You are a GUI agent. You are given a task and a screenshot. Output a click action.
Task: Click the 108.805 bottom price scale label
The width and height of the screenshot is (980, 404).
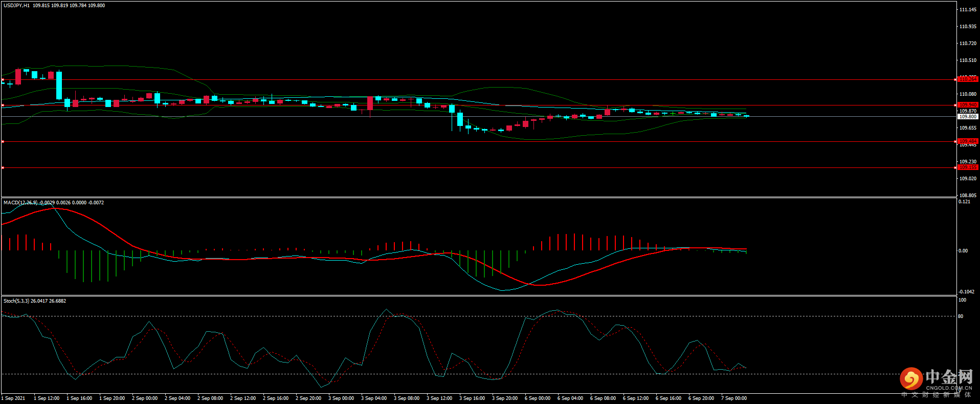(968, 196)
